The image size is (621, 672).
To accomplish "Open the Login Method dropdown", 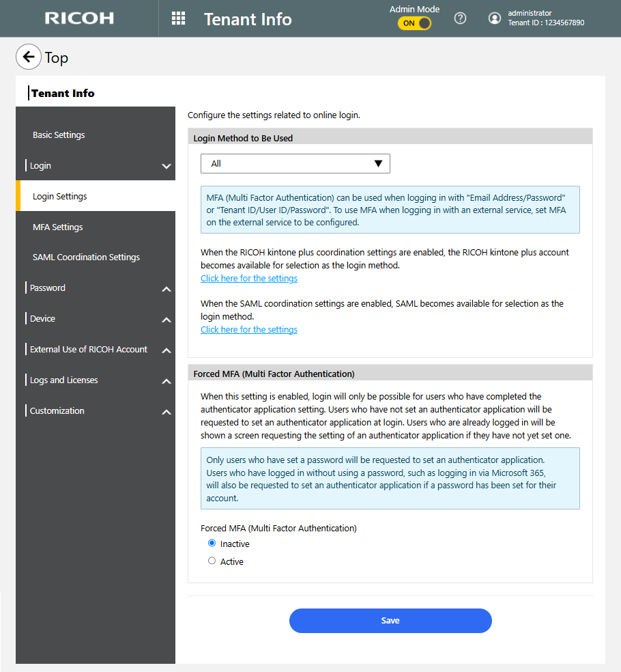I will point(295,164).
